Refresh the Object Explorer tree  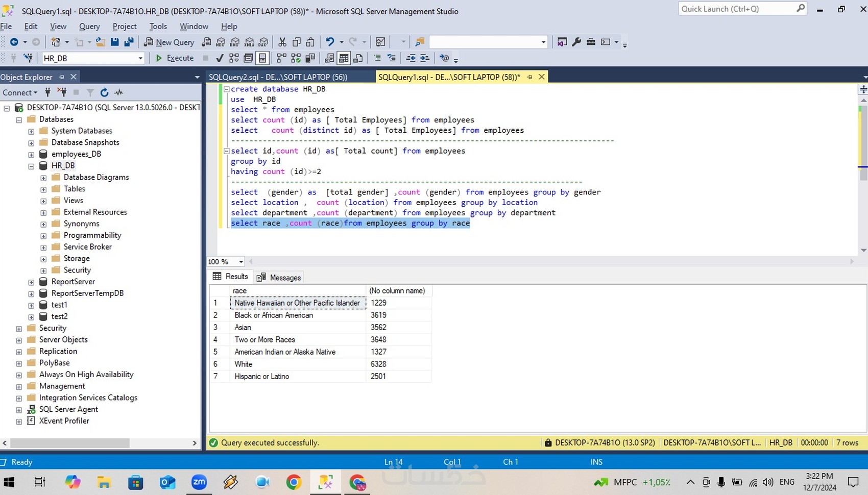[104, 92]
